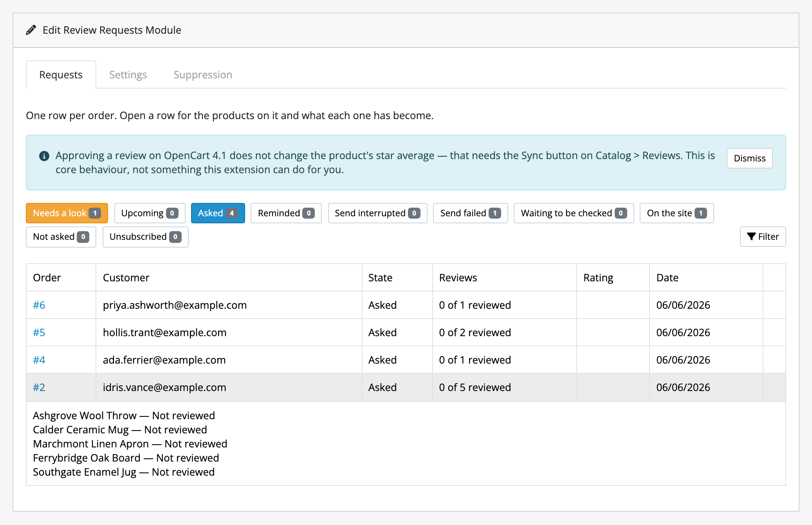
Task: Toggle the Asked status filter
Action: coord(218,213)
